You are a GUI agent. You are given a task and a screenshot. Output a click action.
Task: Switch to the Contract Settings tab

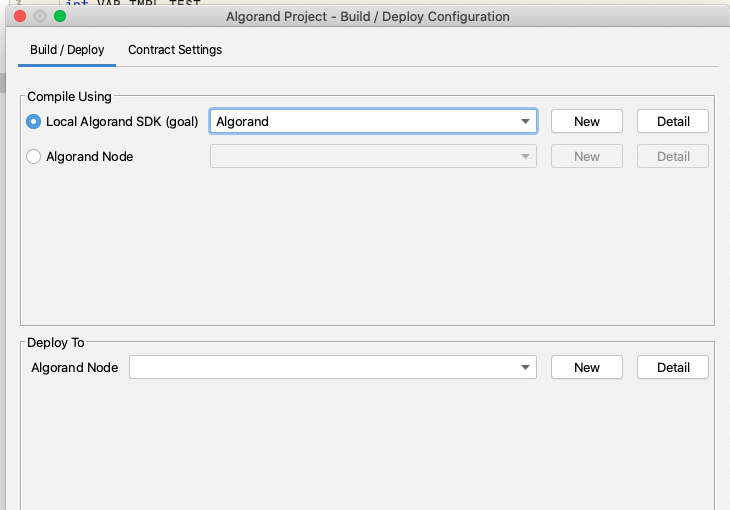coord(175,50)
